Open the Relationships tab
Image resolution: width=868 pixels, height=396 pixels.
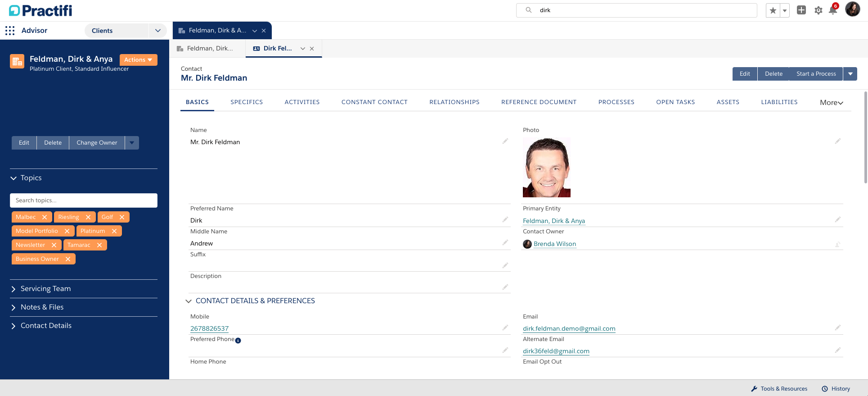tap(454, 102)
